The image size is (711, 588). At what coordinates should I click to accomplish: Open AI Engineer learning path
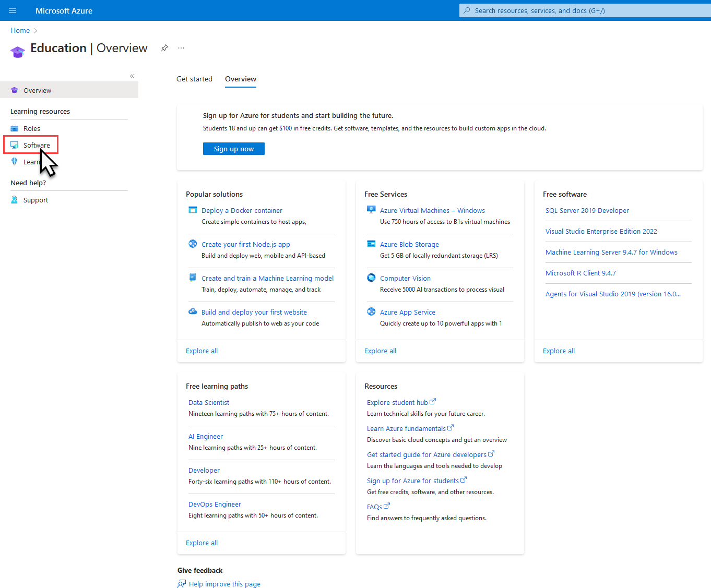point(206,437)
